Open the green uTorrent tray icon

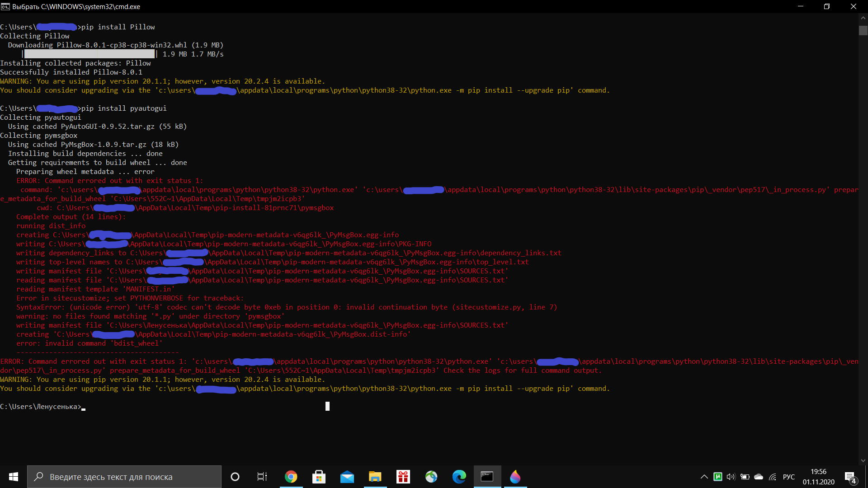[717, 477]
